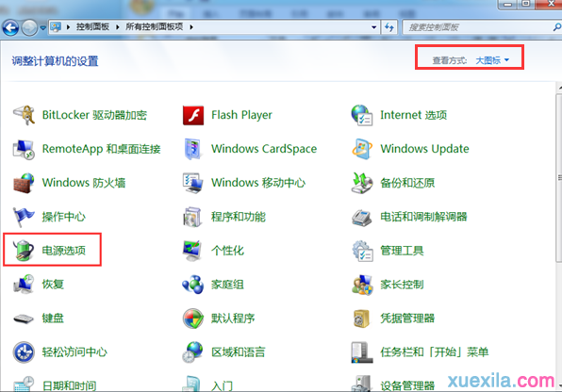Screen dimensions: 562x392
Task: Open 恢复 icon
Action: pos(24,285)
